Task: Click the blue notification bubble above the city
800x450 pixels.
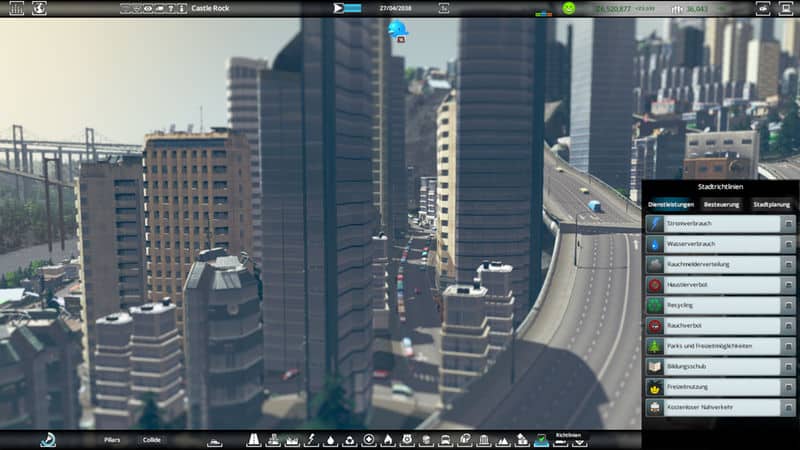Action: (398, 28)
